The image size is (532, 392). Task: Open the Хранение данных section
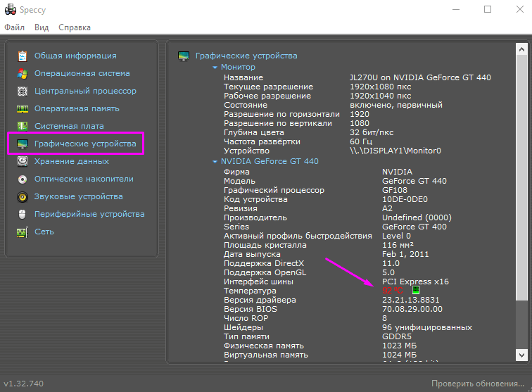72,161
